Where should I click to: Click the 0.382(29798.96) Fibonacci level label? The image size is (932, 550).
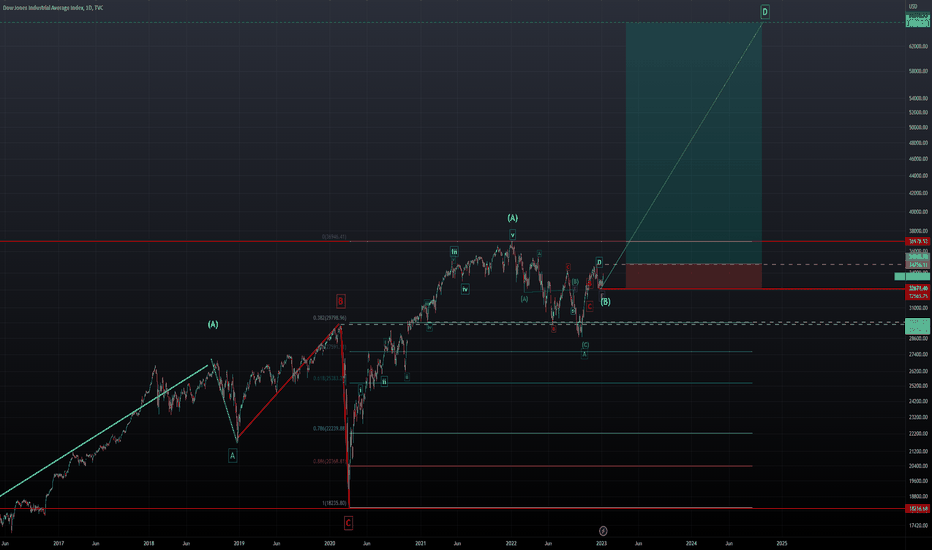click(x=329, y=318)
